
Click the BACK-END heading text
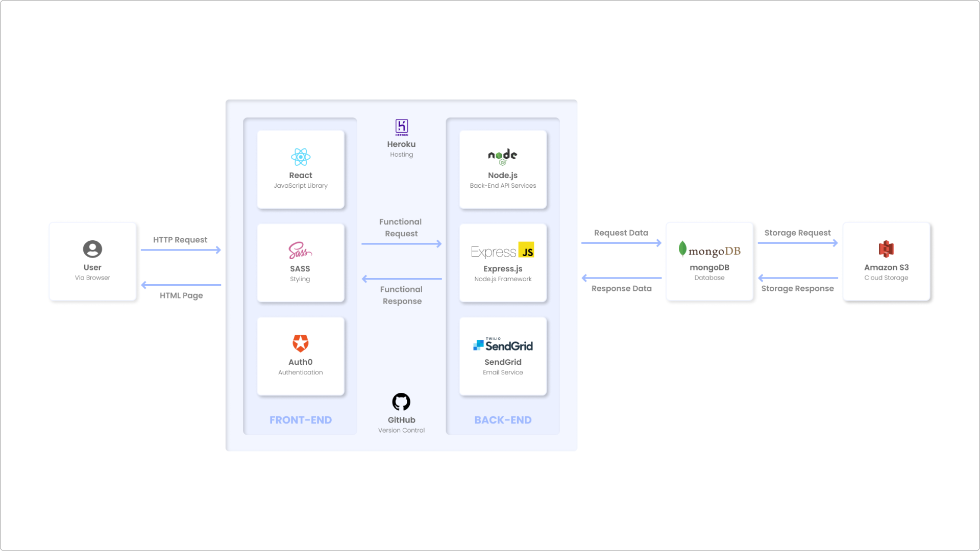pyautogui.click(x=503, y=420)
